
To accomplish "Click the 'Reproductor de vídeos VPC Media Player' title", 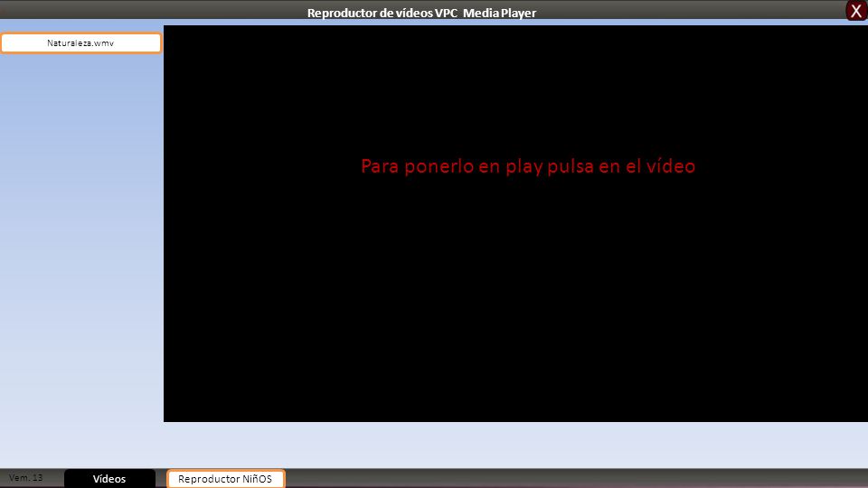I will (421, 13).
